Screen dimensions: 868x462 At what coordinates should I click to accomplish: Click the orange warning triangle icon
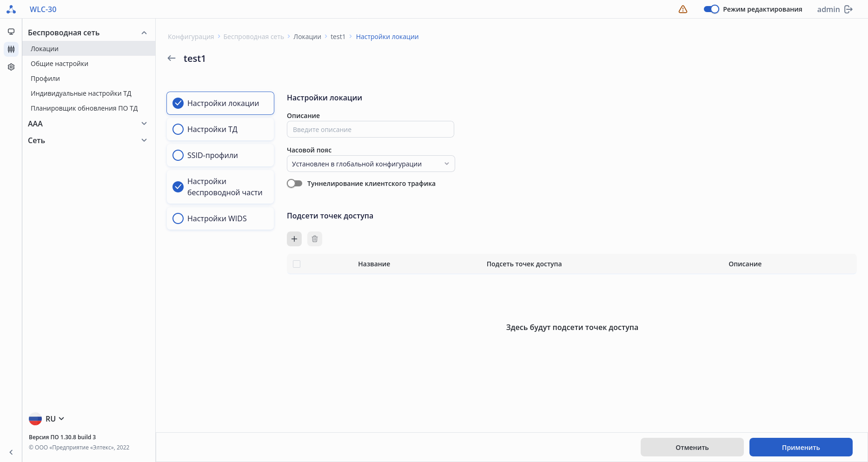click(683, 9)
